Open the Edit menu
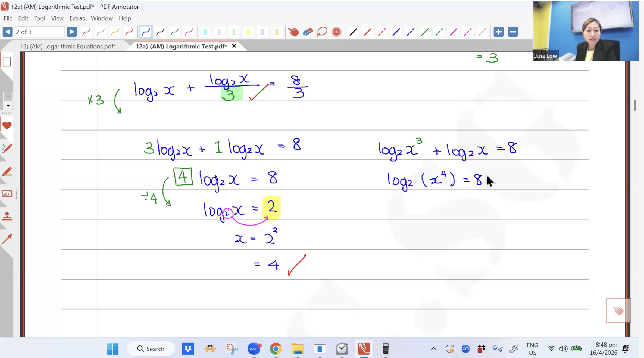Viewport: 644px width, 358px height. coord(23,18)
